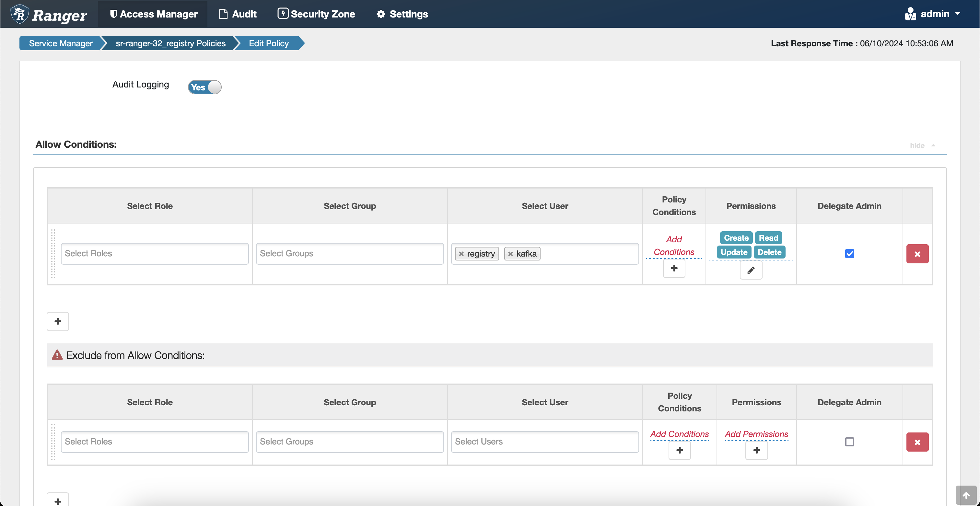The image size is (980, 506).
Task: Click Add Conditions in exclude section
Action: [680, 434]
